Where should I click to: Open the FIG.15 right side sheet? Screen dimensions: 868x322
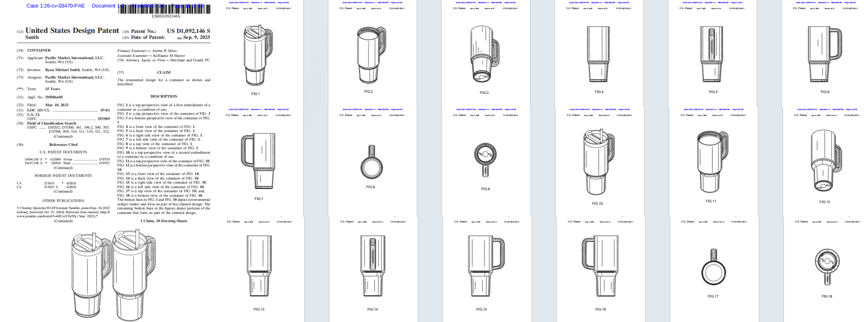(487, 269)
